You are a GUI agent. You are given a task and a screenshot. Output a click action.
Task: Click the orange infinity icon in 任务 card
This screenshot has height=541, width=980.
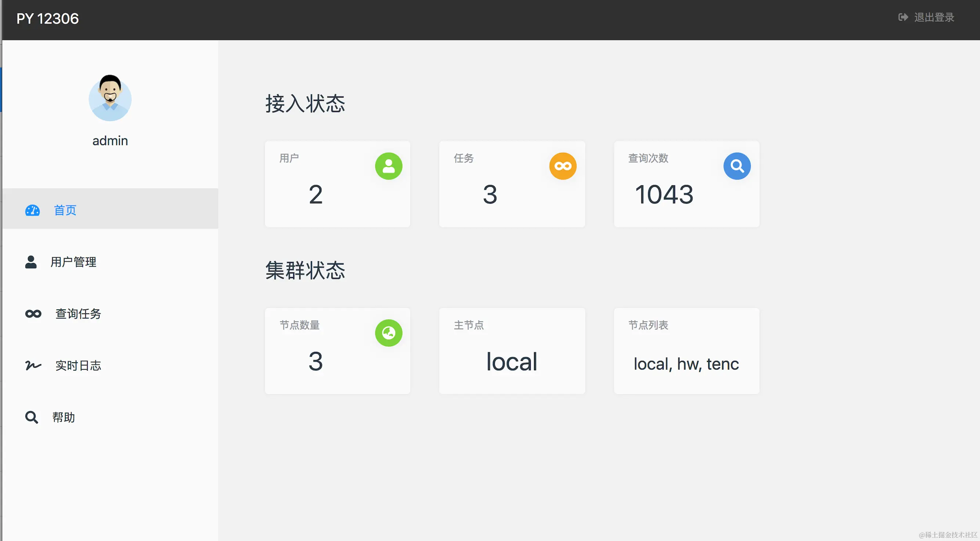pos(563,166)
